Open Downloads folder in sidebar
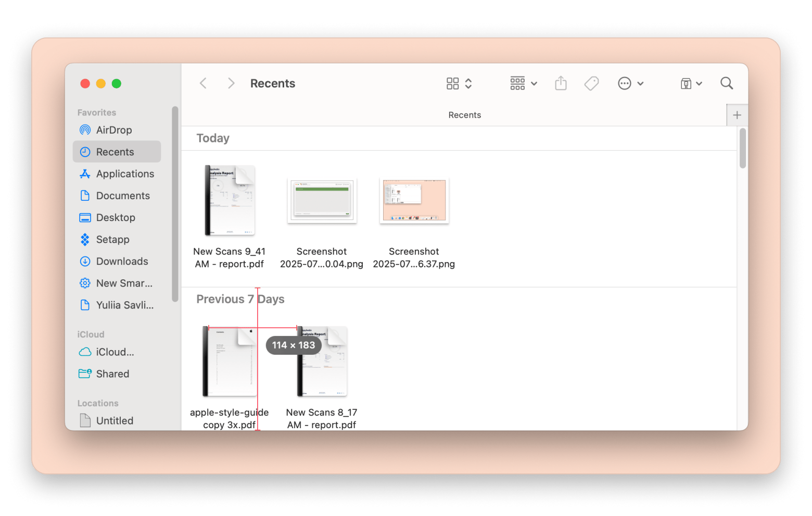 point(122,261)
